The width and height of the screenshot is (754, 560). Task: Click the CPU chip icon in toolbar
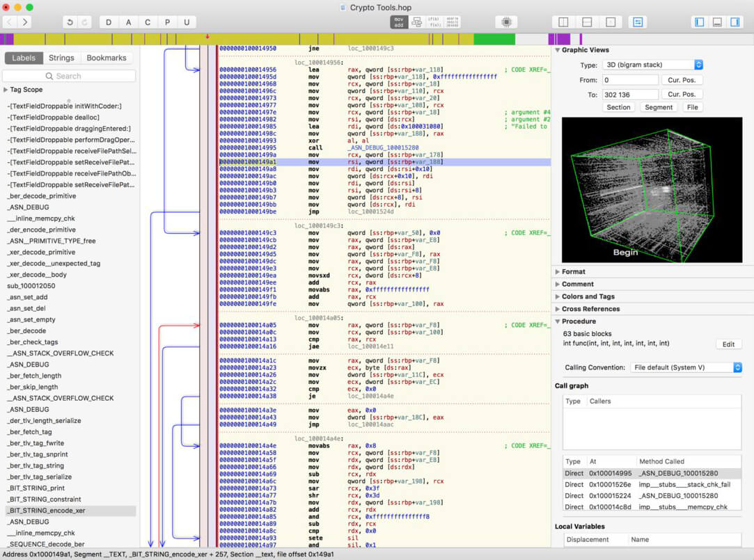tap(506, 22)
